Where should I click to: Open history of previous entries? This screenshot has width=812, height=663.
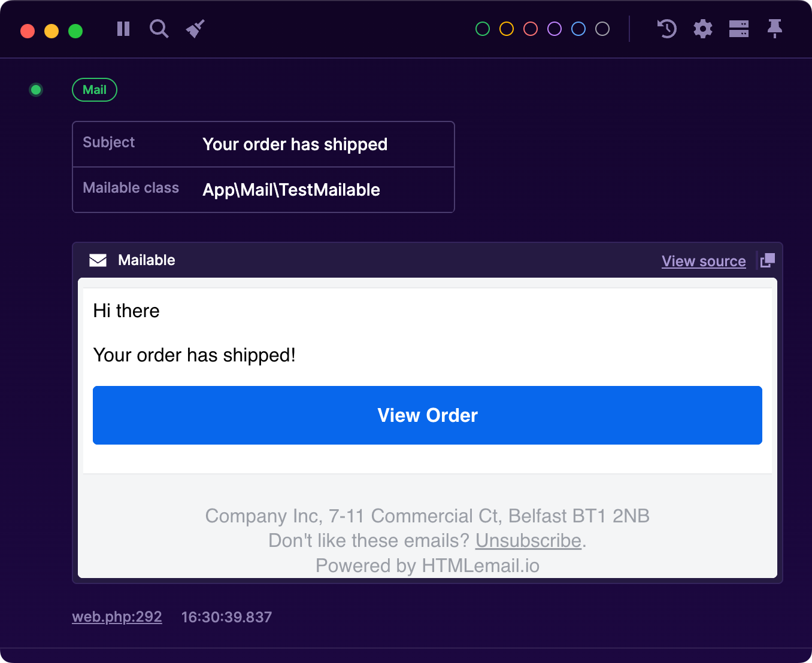[666, 28]
